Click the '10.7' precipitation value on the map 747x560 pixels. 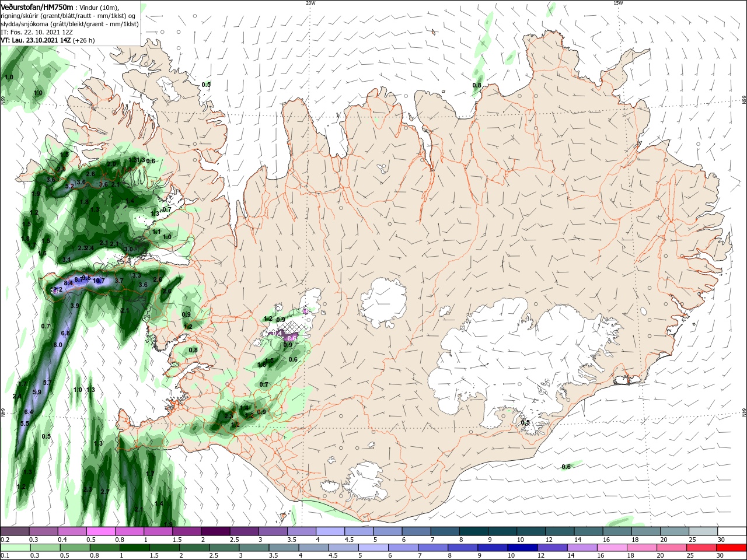[x=99, y=281]
